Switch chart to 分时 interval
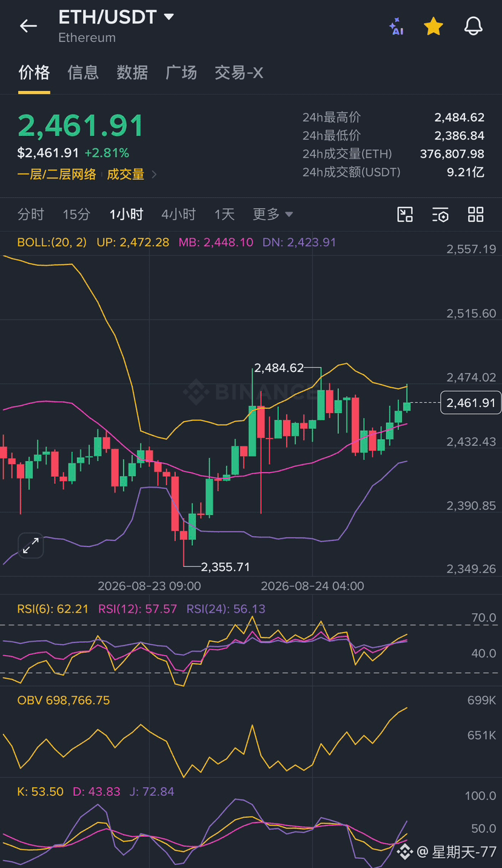The width and height of the screenshot is (502, 868). pyautogui.click(x=31, y=214)
